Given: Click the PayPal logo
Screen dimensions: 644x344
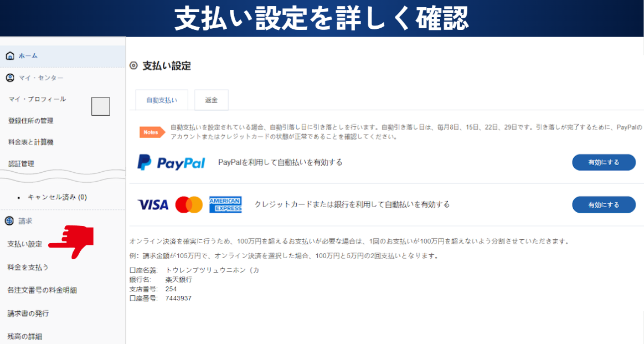Looking at the screenshot, I should point(171,163).
